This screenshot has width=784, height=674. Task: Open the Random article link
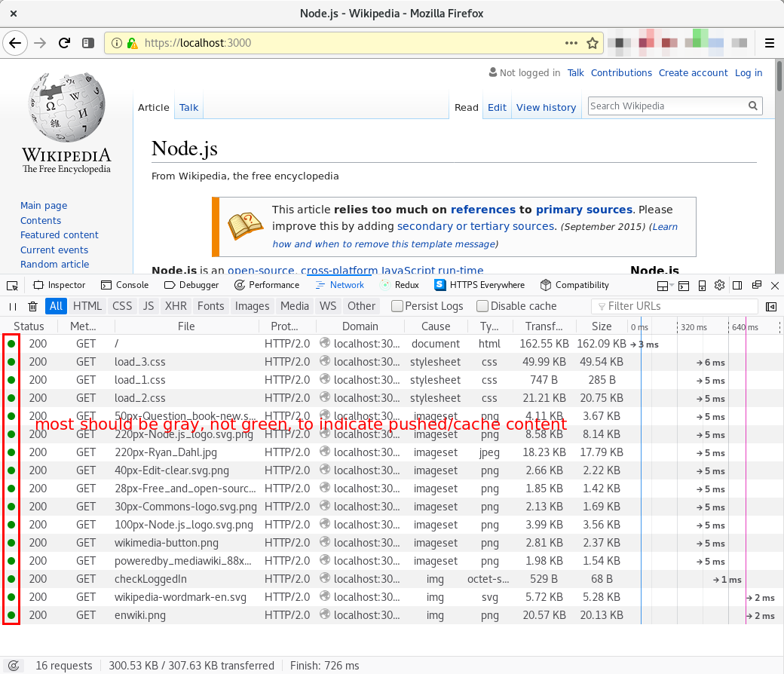click(54, 264)
